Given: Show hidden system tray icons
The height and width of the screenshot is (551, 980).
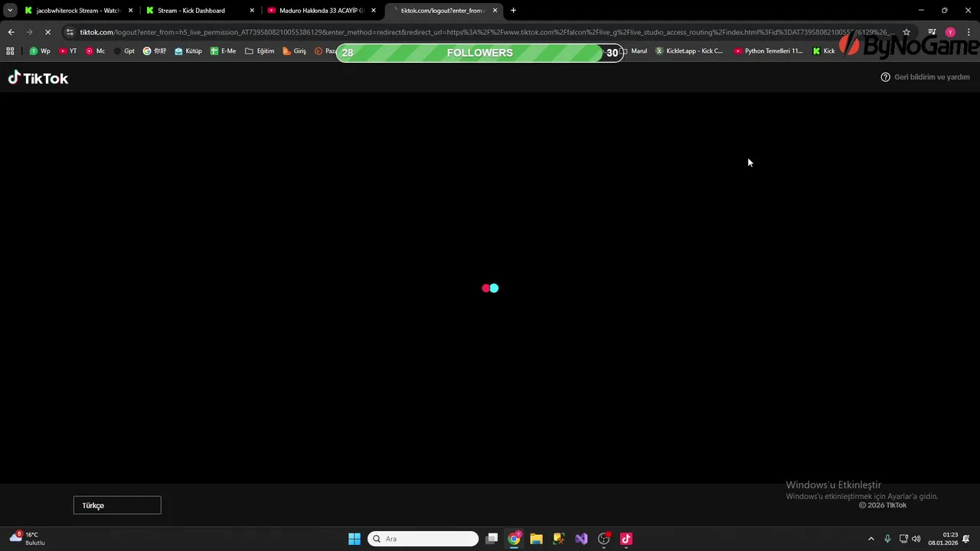Looking at the screenshot, I should click(871, 539).
